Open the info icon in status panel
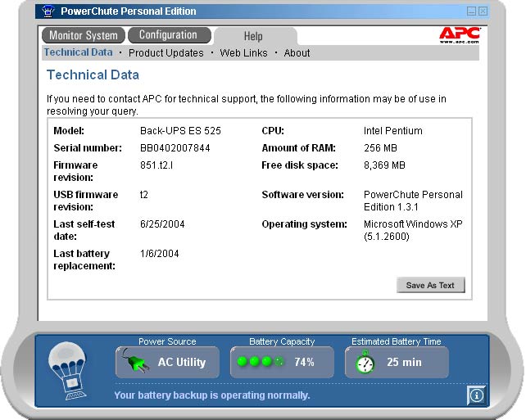This screenshot has height=420, width=526. (x=477, y=395)
